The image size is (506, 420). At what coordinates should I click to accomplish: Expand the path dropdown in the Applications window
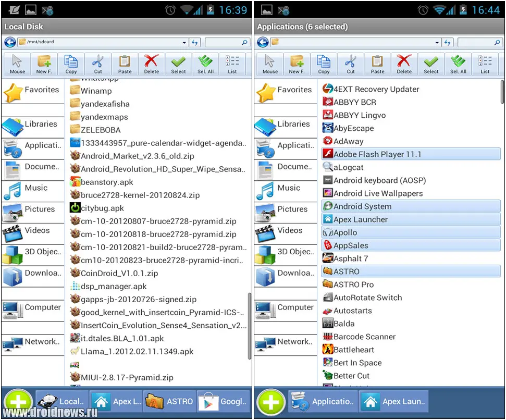point(437,42)
